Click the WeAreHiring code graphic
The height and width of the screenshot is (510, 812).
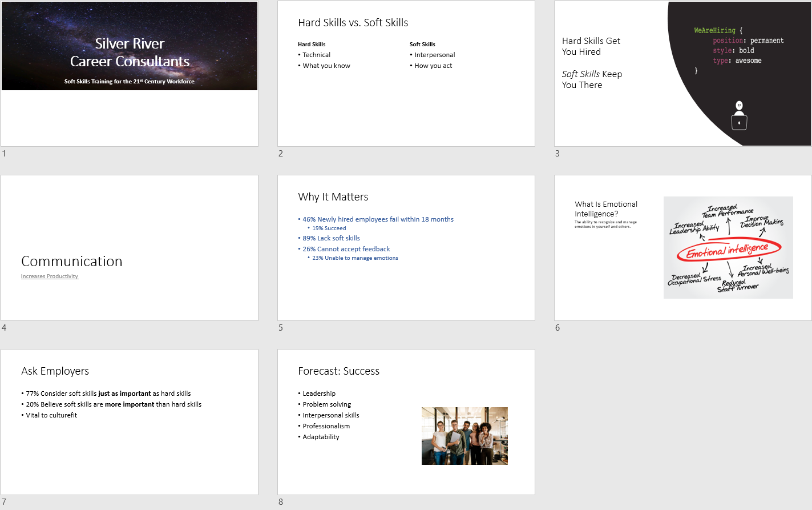(738, 46)
